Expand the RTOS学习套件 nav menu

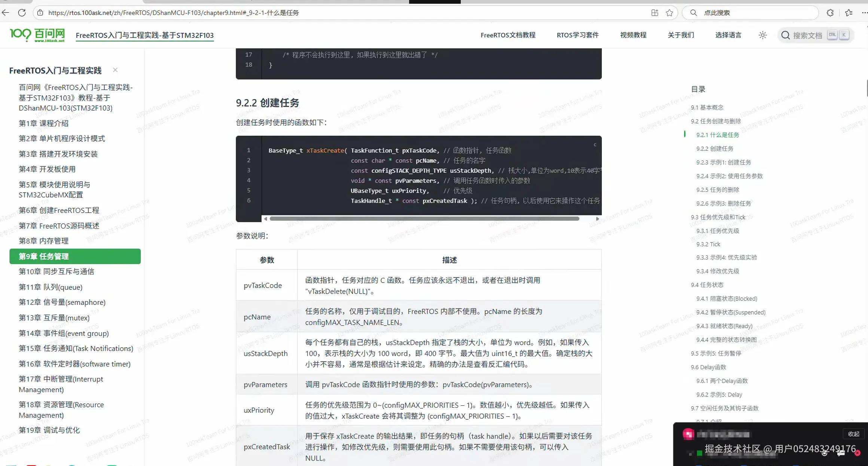(578, 35)
